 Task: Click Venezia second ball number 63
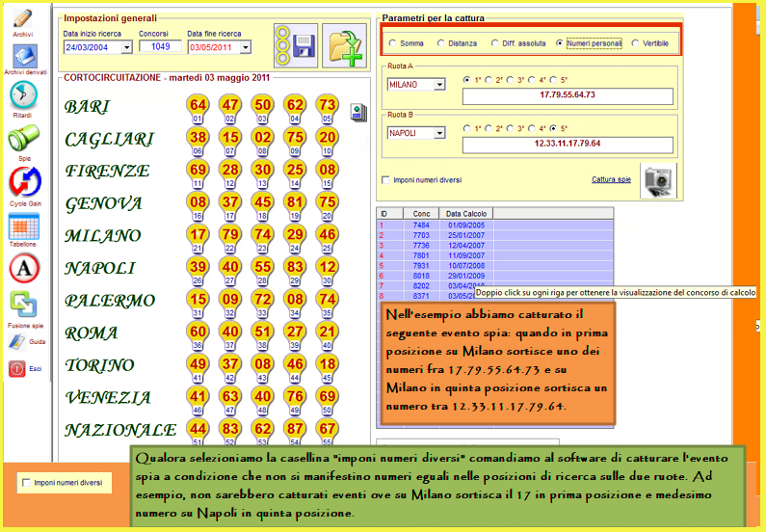coord(230,396)
